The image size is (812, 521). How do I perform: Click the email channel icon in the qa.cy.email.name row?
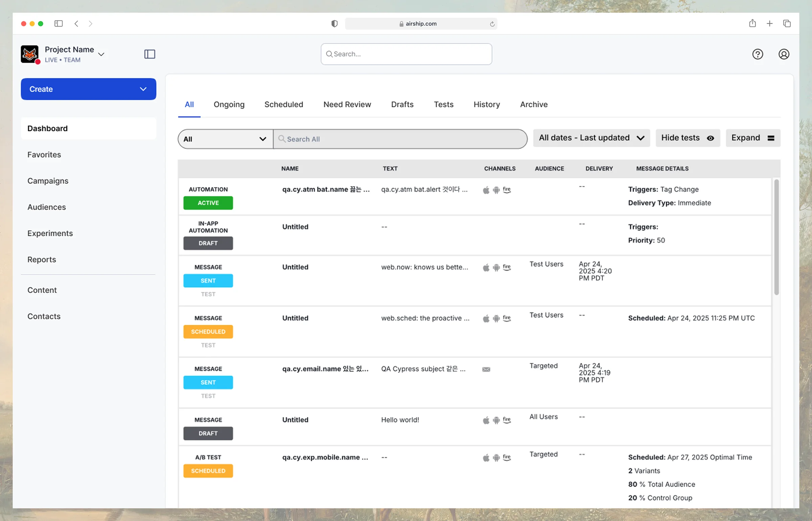486,369
